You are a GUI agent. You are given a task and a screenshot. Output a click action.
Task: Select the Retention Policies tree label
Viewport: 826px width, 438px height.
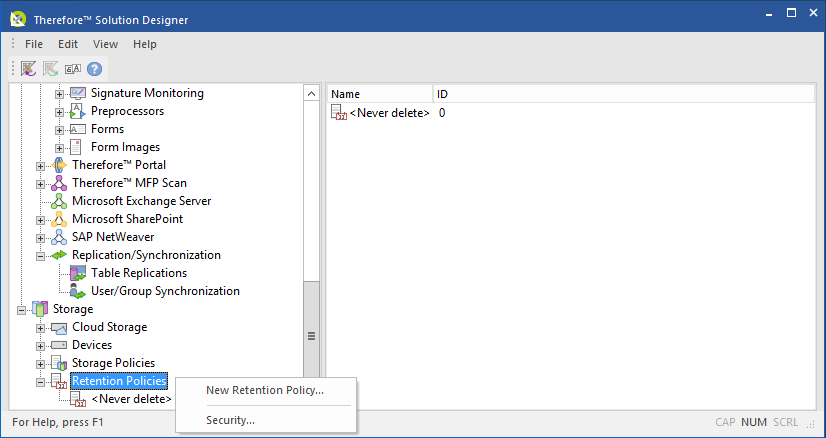(x=119, y=381)
